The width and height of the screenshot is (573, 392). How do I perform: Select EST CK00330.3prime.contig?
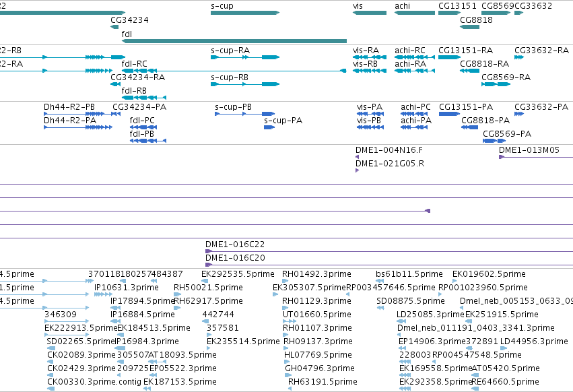pyautogui.click(x=94, y=382)
